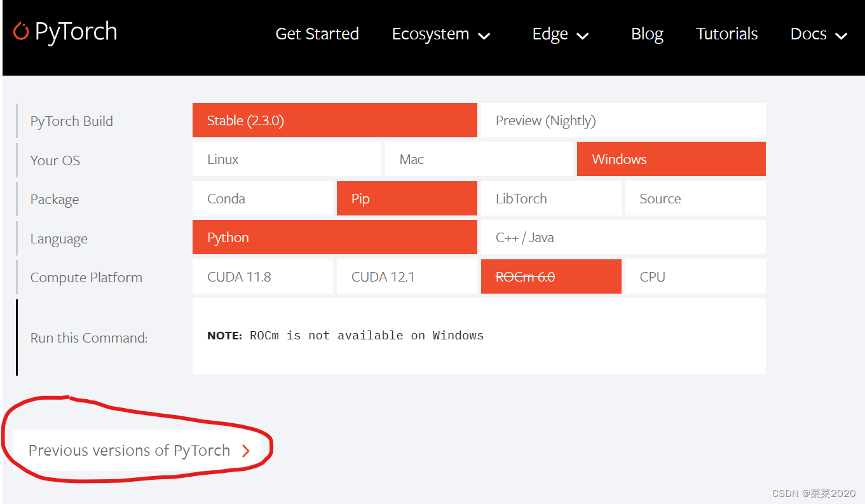Expand the Ecosystem dropdown menu
Viewport: 865px width, 504px height.
click(x=441, y=34)
